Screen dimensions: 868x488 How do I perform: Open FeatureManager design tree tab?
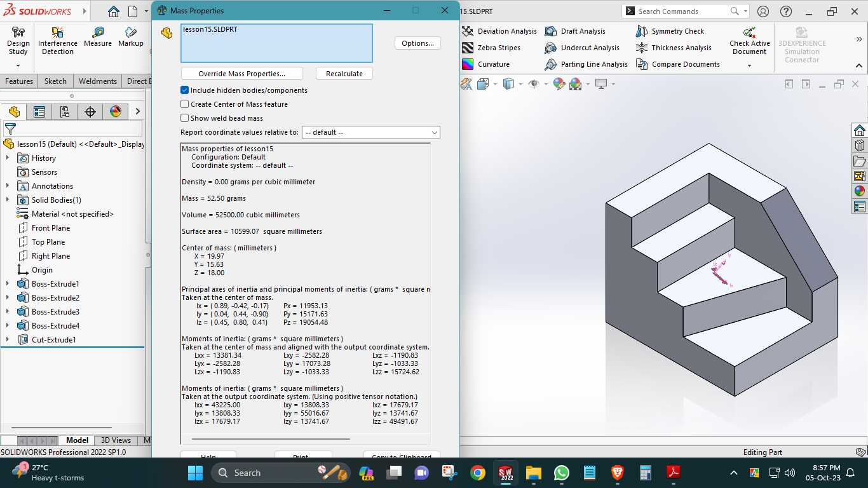[14, 112]
